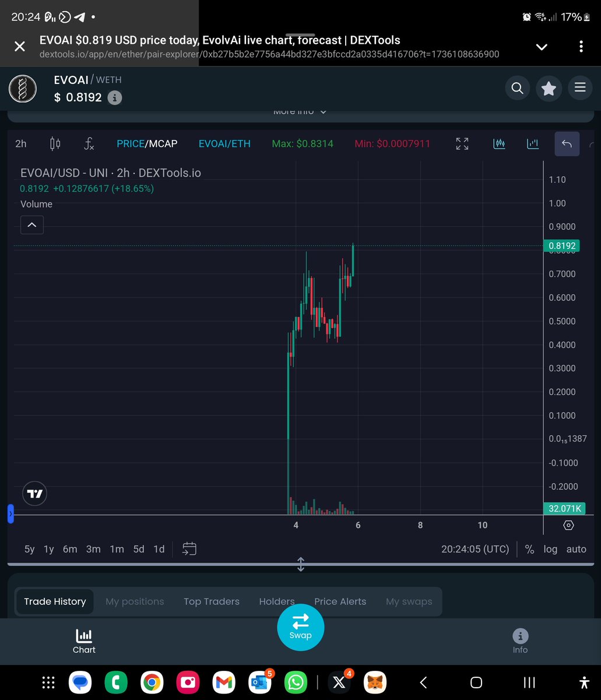Click the Max: $0.8314 label
601x700 pixels.
(x=303, y=143)
